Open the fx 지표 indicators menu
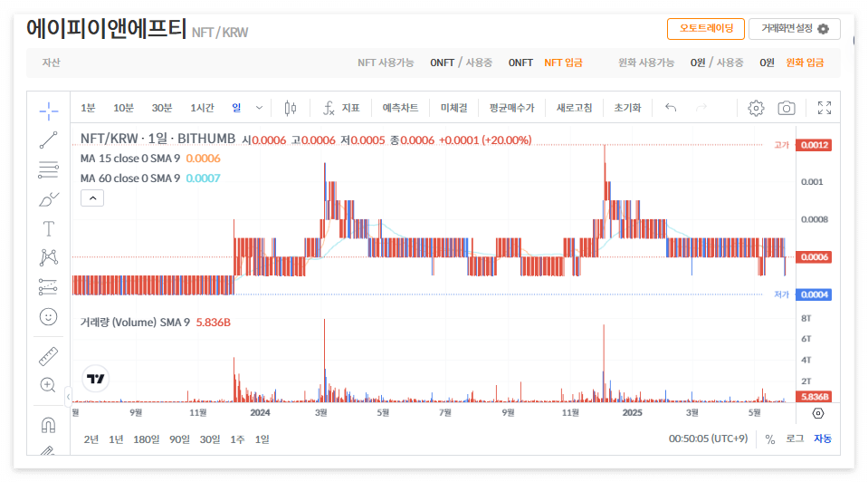Screen dimensions: 868x482 341,108
